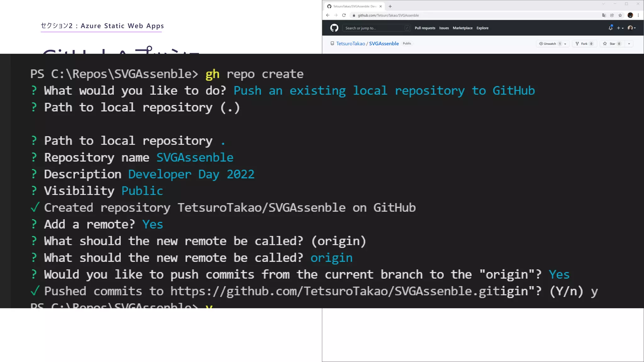
Task: Open the TetsuroTakao owner link
Action: [351, 44]
